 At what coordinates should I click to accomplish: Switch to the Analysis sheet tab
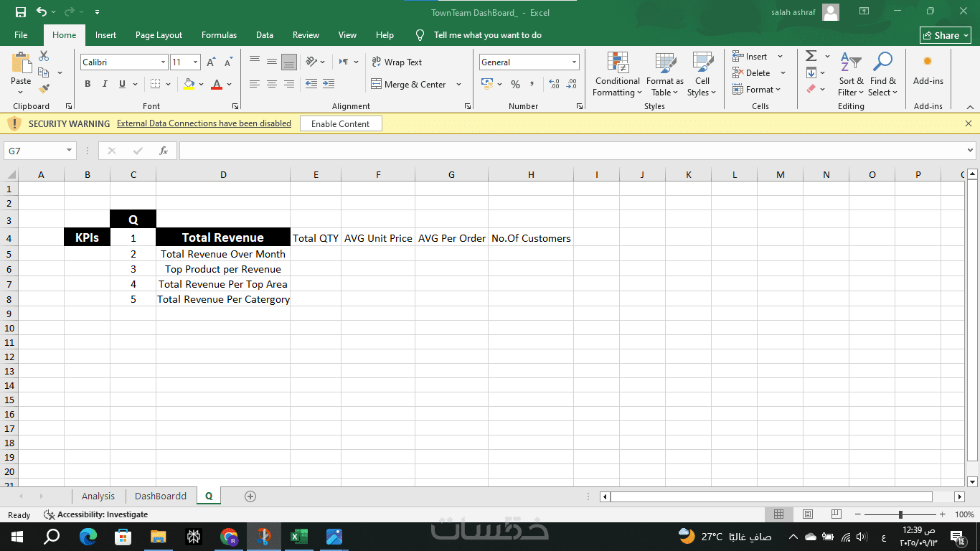[98, 496]
